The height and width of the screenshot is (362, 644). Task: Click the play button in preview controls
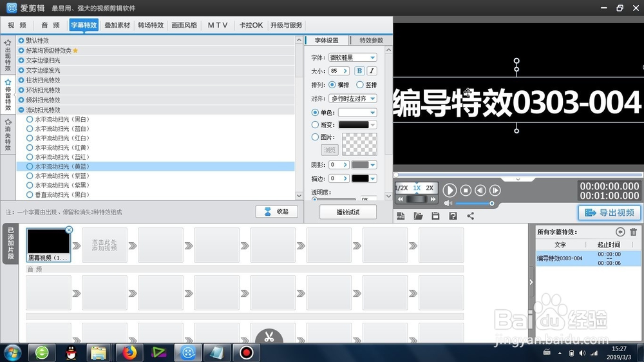pos(450,190)
